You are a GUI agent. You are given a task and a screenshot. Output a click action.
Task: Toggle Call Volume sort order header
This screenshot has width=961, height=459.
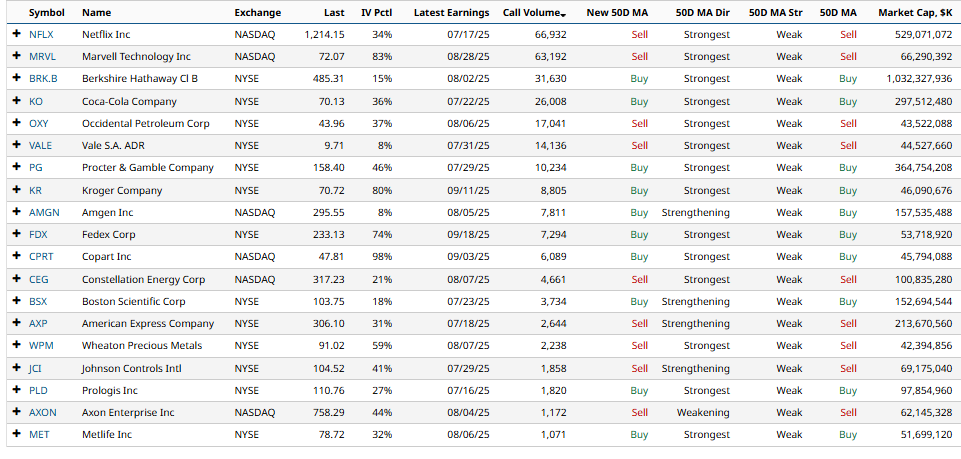pos(534,12)
